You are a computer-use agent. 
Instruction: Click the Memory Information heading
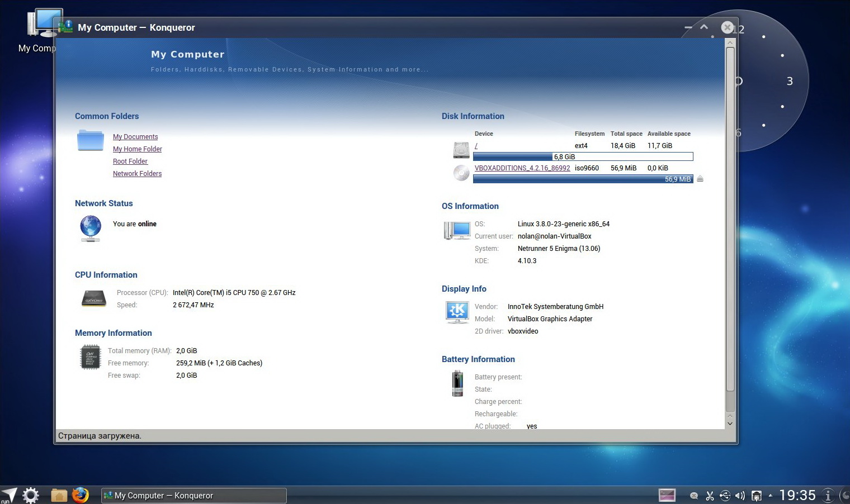pos(114,333)
